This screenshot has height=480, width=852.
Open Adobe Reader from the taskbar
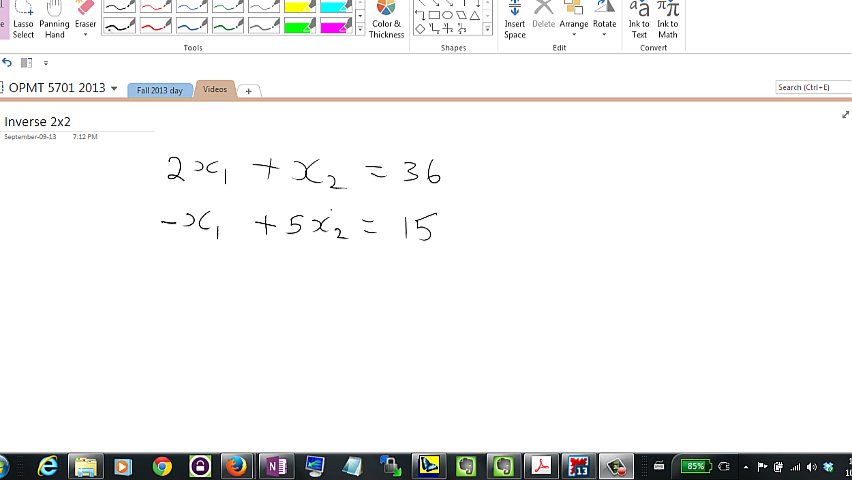point(541,466)
